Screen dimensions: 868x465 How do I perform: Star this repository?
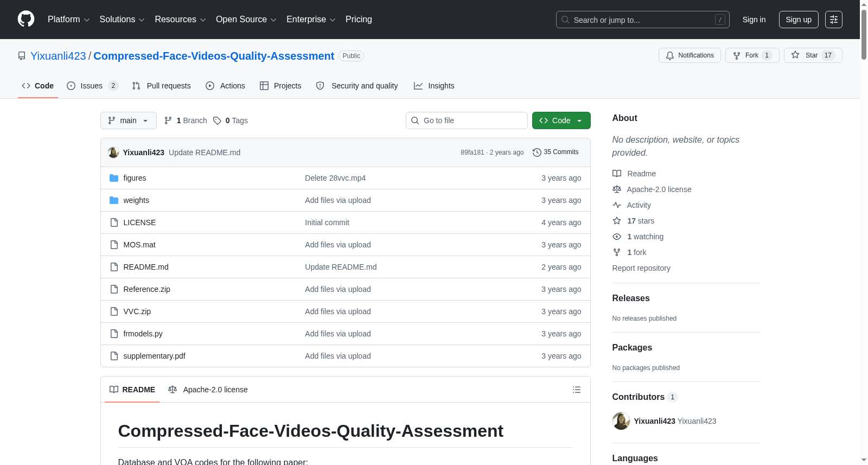[x=813, y=55]
